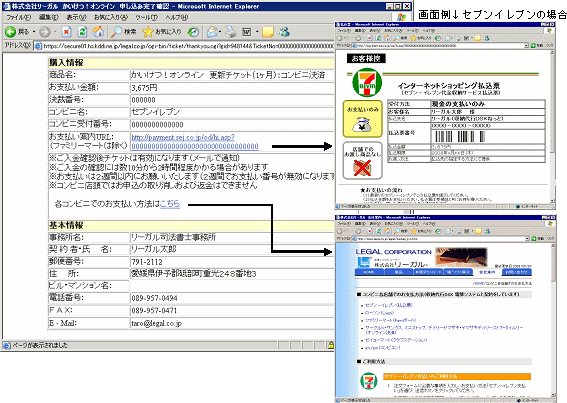The height and width of the screenshot is (403, 567).
Task: Click the 3,675円 payment amount cell
Action: point(232,88)
